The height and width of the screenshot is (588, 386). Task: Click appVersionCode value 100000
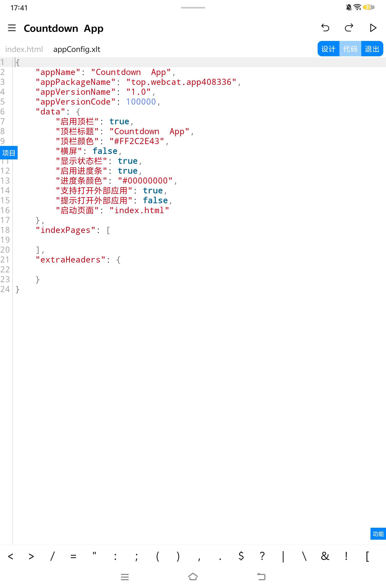click(x=141, y=102)
